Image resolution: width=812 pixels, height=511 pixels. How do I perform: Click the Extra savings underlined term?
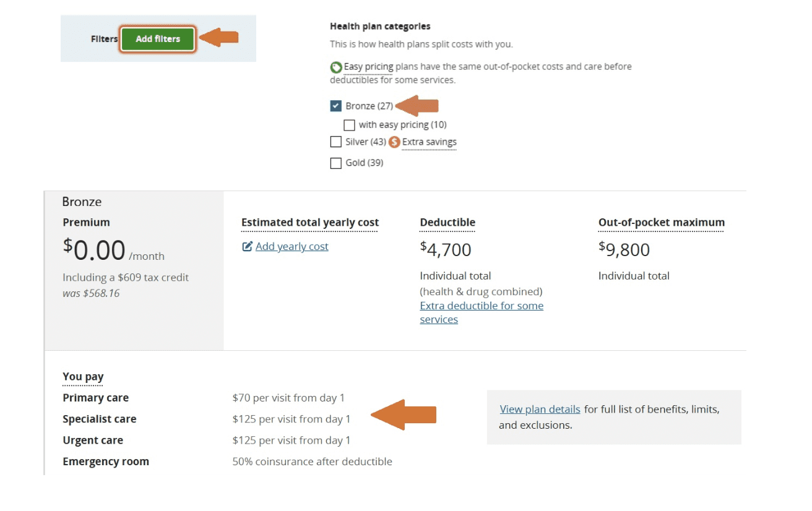pyautogui.click(x=429, y=142)
